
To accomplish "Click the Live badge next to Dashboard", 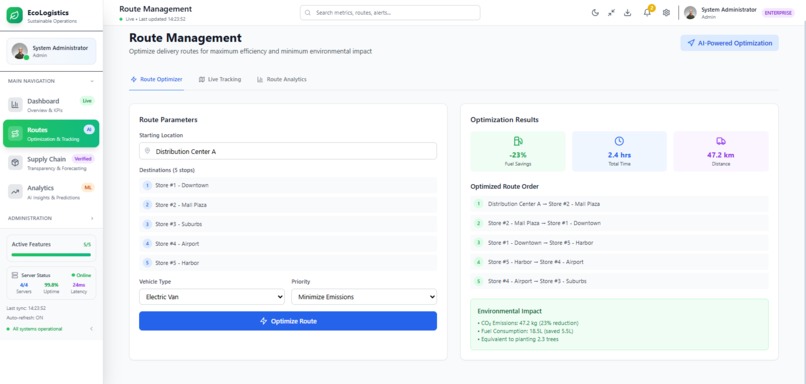I will pos(87,101).
